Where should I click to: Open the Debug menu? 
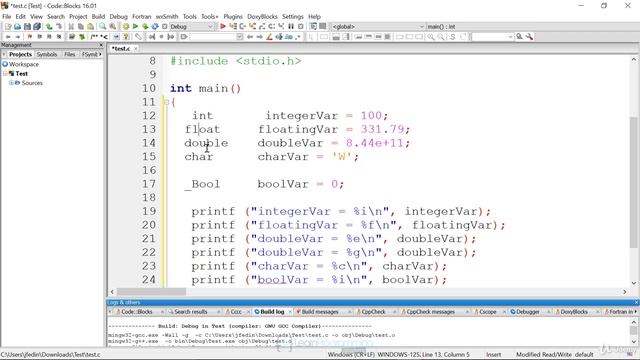[x=118, y=17]
